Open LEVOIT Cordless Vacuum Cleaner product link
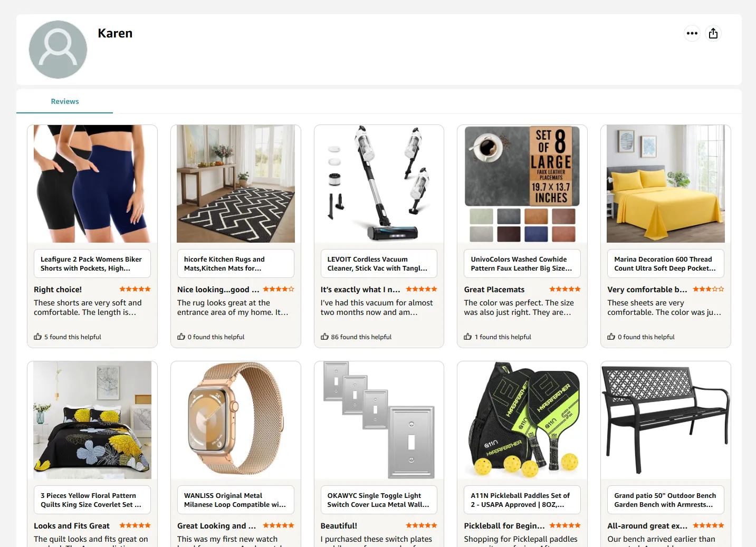 379,264
